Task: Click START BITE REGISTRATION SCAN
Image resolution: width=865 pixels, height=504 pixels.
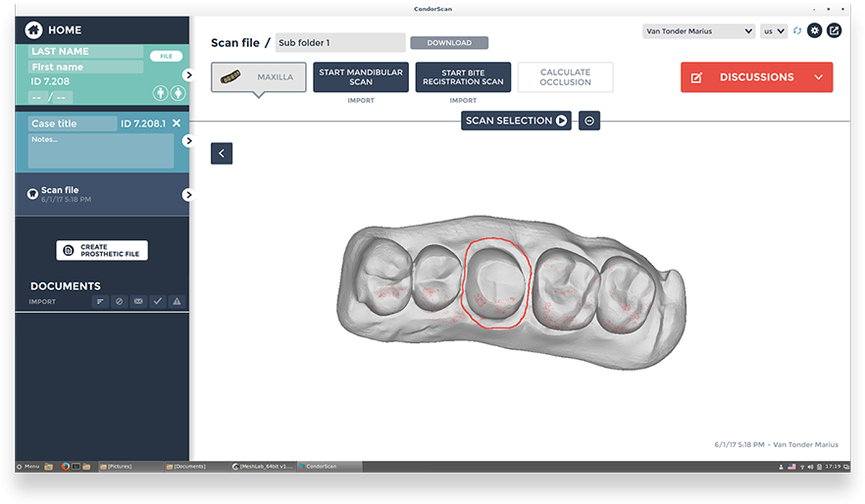Action: (463, 77)
